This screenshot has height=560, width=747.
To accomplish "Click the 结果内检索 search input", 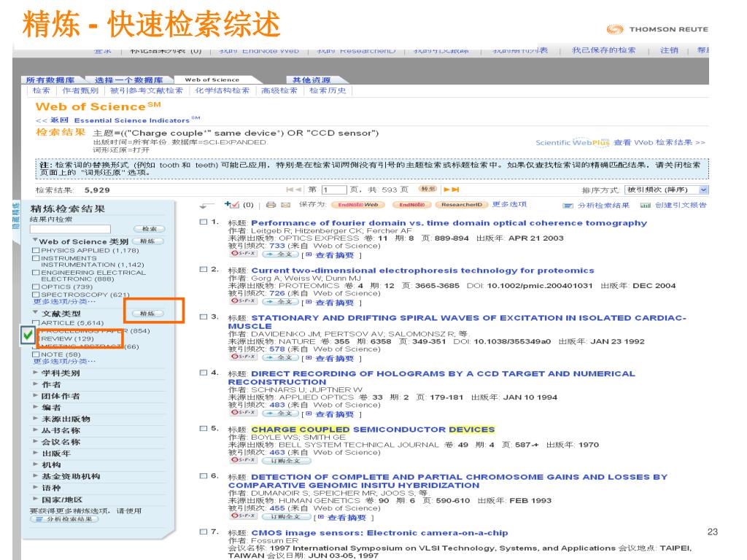I will pos(70,229).
